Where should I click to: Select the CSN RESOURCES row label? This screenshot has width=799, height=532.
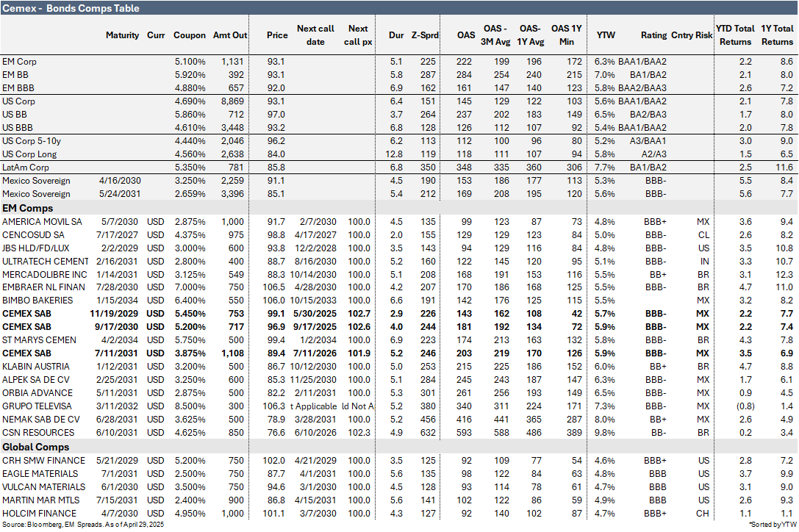point(38,433)
